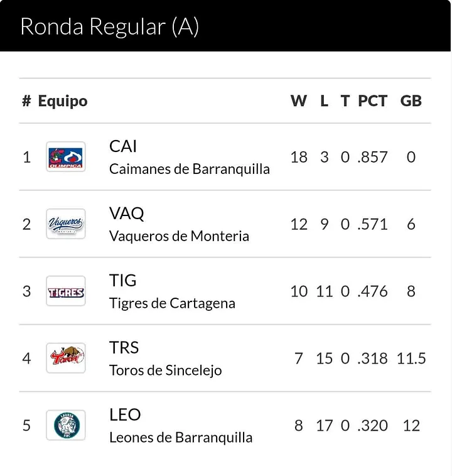
Task: Open the Caimanes de Barranquilla team link
Action: (x=190, y=169)
